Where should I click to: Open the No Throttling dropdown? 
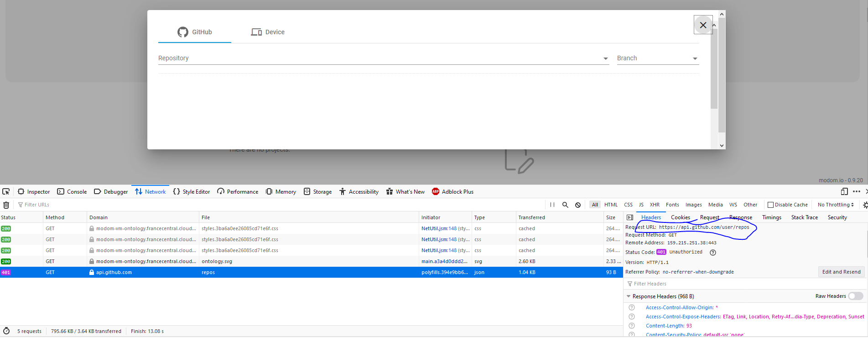coord(836,205)
